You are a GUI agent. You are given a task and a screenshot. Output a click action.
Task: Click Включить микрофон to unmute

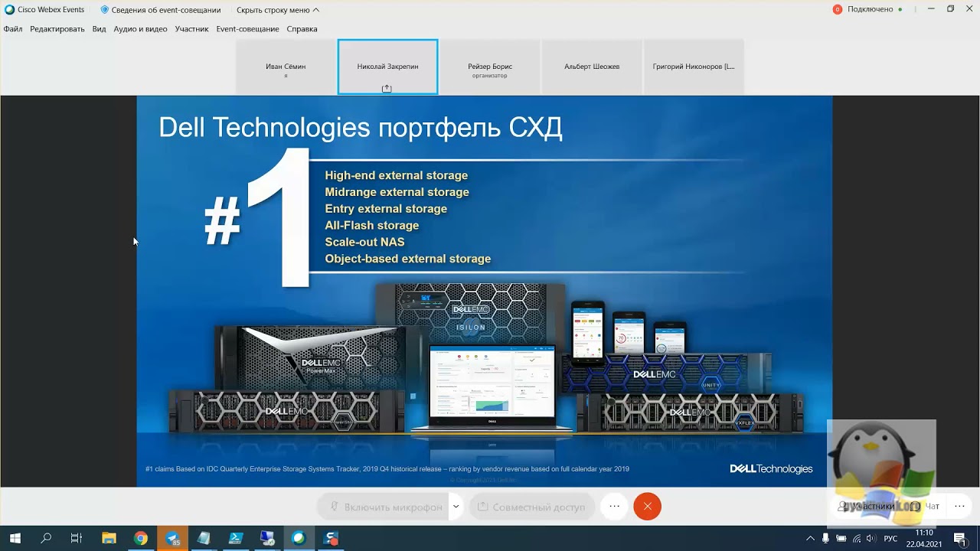[x=382, y=507]
